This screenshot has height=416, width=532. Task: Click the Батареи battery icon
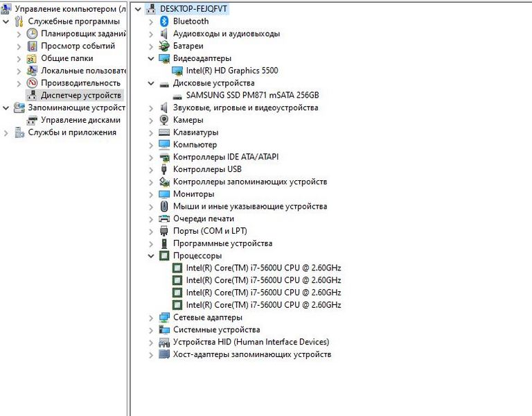pos(164,46)
